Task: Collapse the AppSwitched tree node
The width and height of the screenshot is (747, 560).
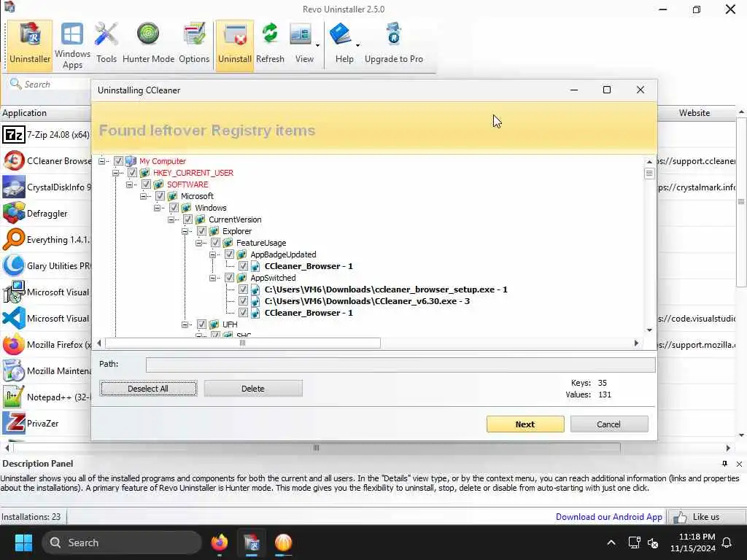Action: point(212,278)
